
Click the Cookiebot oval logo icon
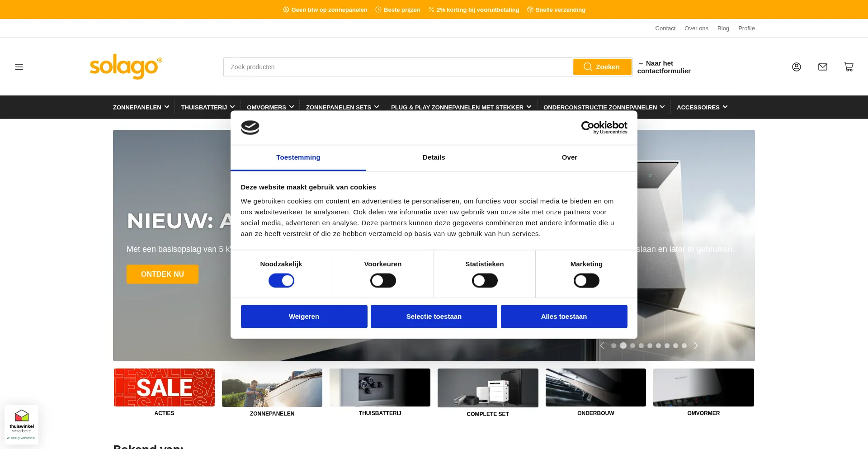tap(250, 128)
